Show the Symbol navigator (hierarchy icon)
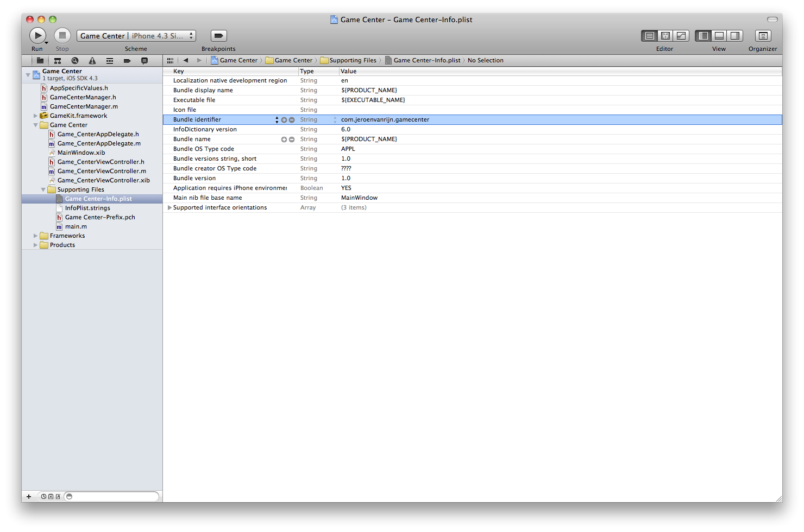The image size is (804, 532). pos(57,61)
